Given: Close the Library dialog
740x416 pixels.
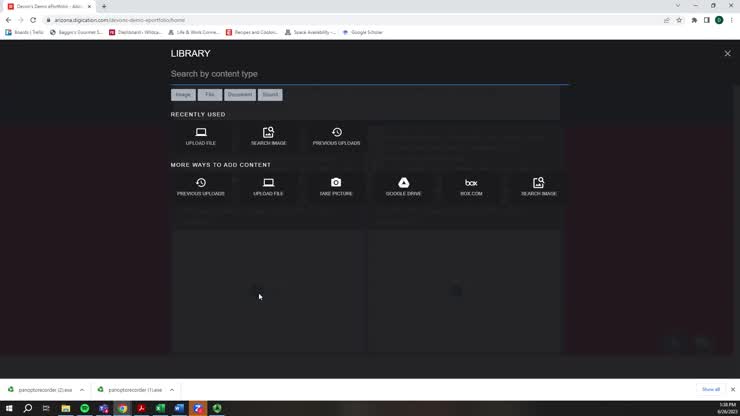Looking at the screenshot, I should click(727, 53).
